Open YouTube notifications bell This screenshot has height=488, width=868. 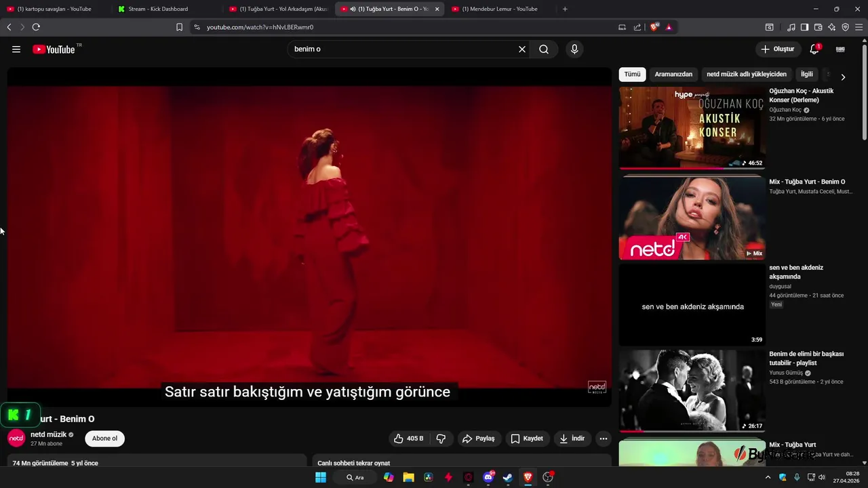point(814,49)
